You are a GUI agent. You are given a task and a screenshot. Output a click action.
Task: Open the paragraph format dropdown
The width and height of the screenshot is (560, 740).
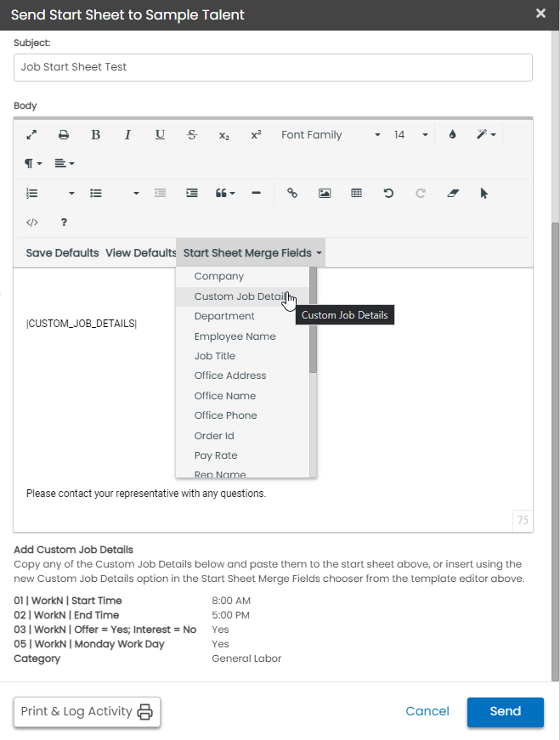click(x=33, y=164)
